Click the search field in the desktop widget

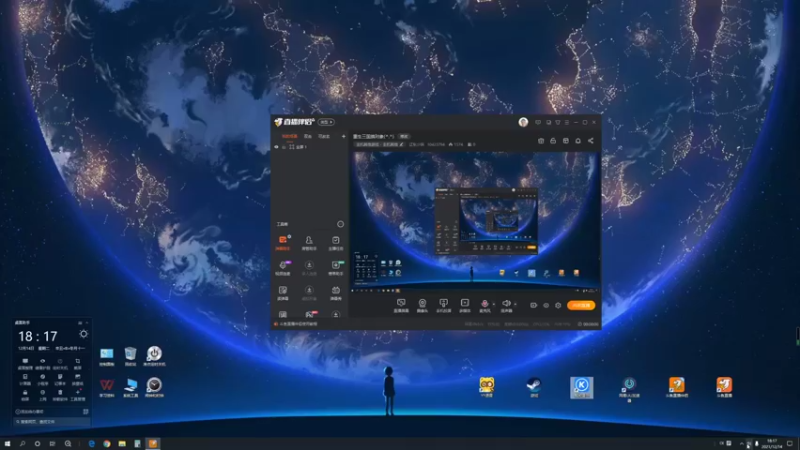(52, 421)
